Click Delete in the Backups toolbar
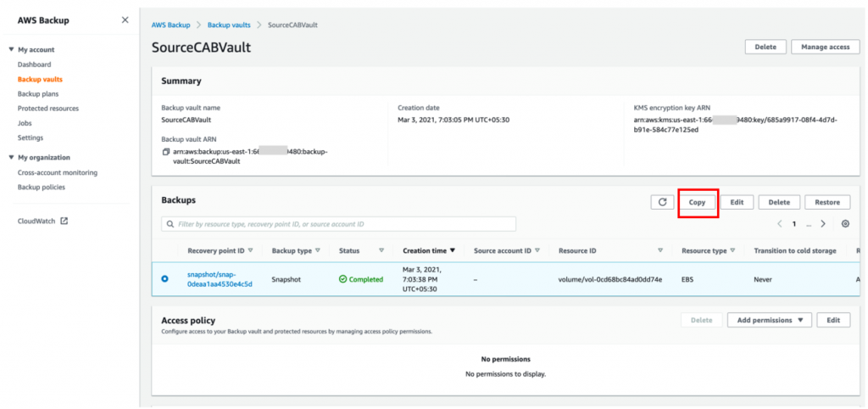 pyautogui.click(x=779, y=202)
